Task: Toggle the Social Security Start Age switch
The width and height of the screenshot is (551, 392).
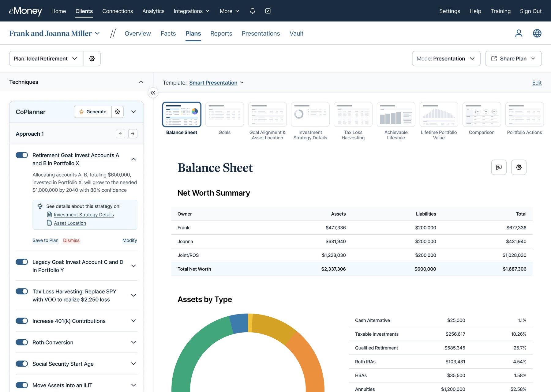Action: (x=22, y=364)
